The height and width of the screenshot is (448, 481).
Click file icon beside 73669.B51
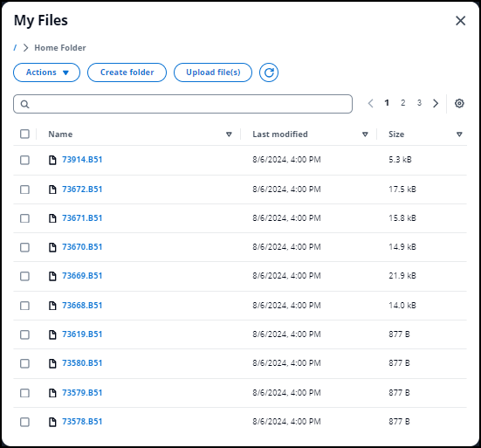click(52, 276)
